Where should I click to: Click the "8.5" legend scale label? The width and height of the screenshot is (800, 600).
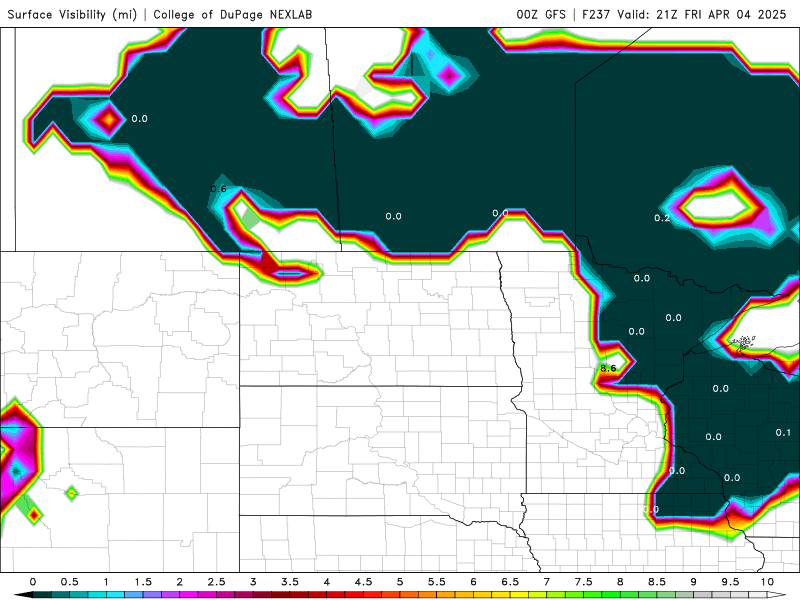point(657,582)
